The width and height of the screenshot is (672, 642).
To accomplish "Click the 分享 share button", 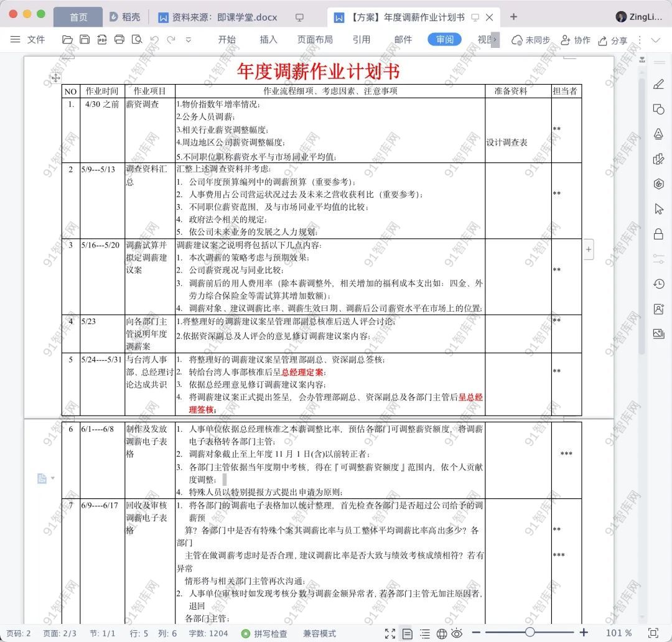I will click(612, 40).
